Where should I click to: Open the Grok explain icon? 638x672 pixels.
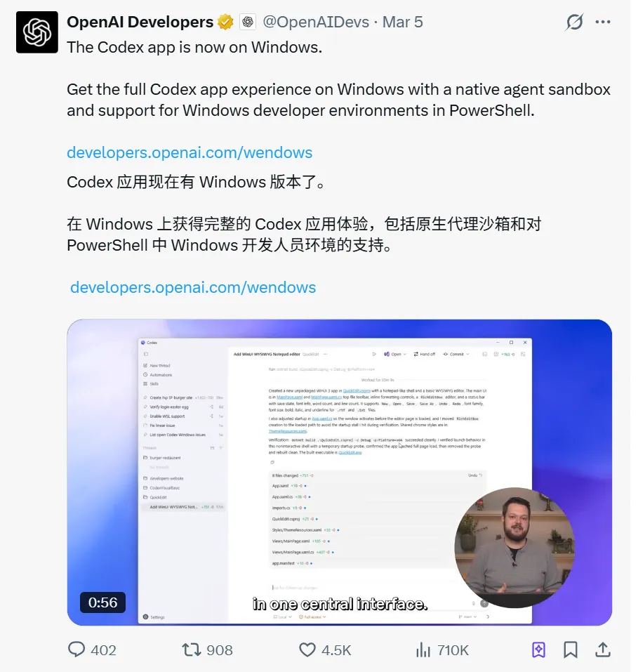(574, 22)
